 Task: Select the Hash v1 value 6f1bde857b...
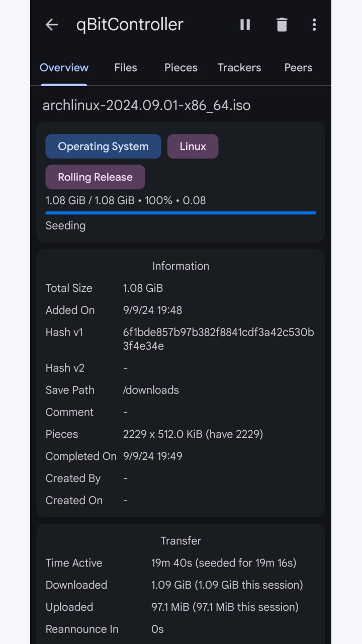(x=218, y=339)
